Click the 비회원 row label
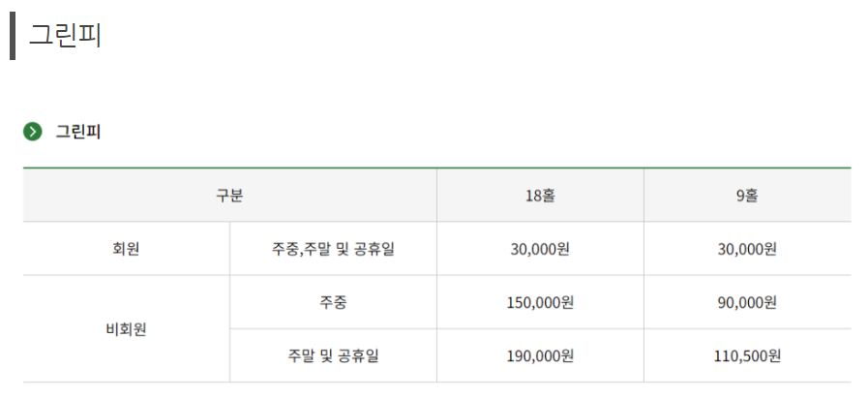868x399 pixels. click(127, 328)
